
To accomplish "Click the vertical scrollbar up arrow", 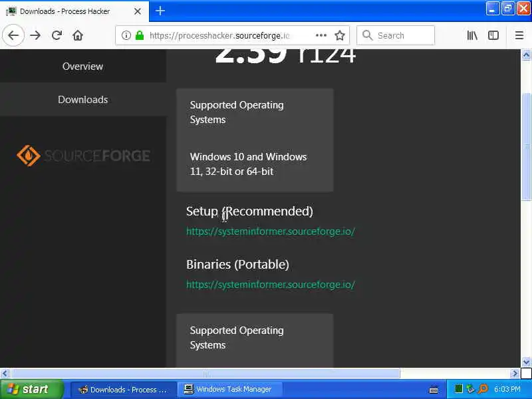I will 526,55.
